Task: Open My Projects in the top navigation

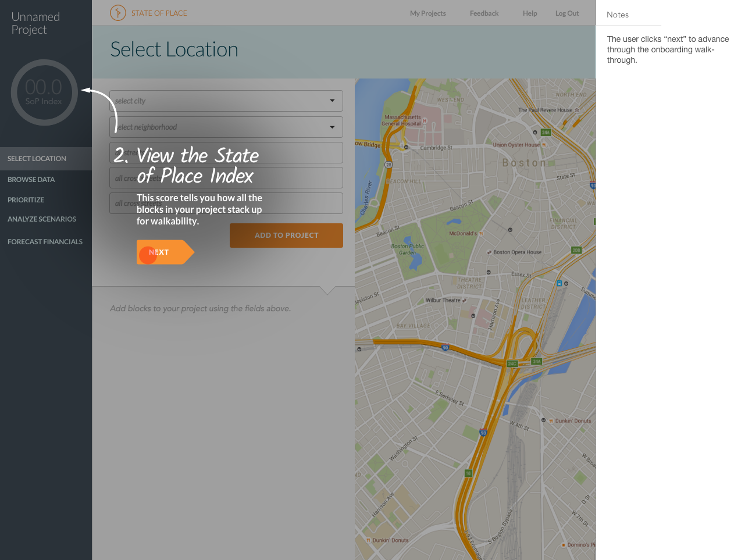Action: (427, 13)
